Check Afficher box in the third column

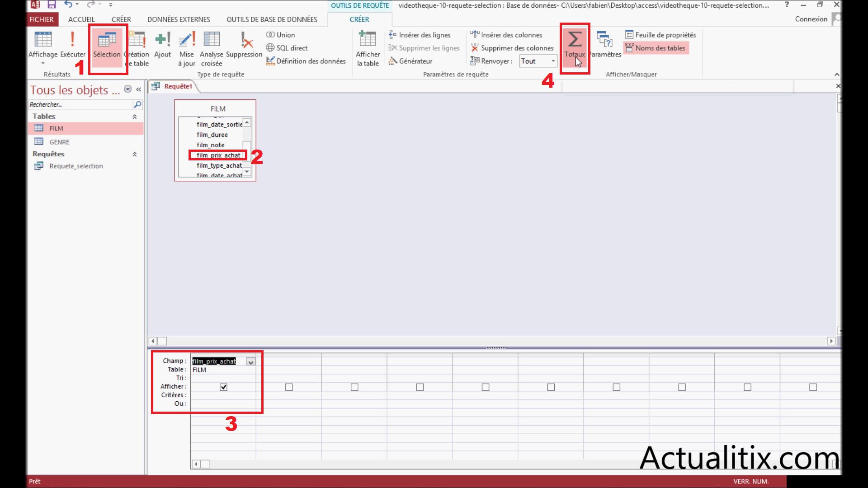tap(354, 387)
